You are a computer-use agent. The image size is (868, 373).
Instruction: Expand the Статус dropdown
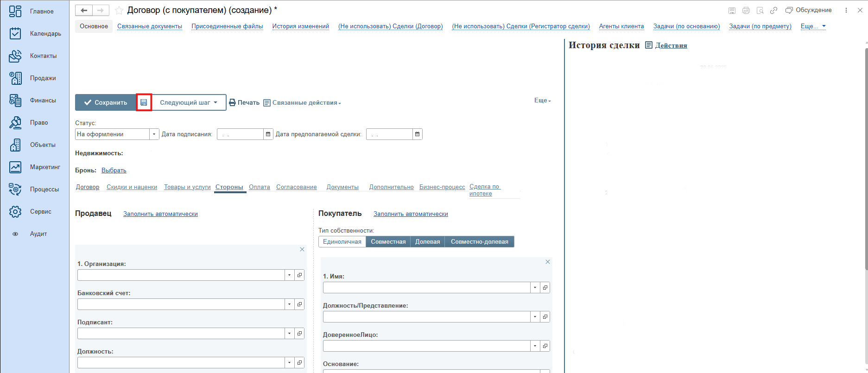pos(154,134)
